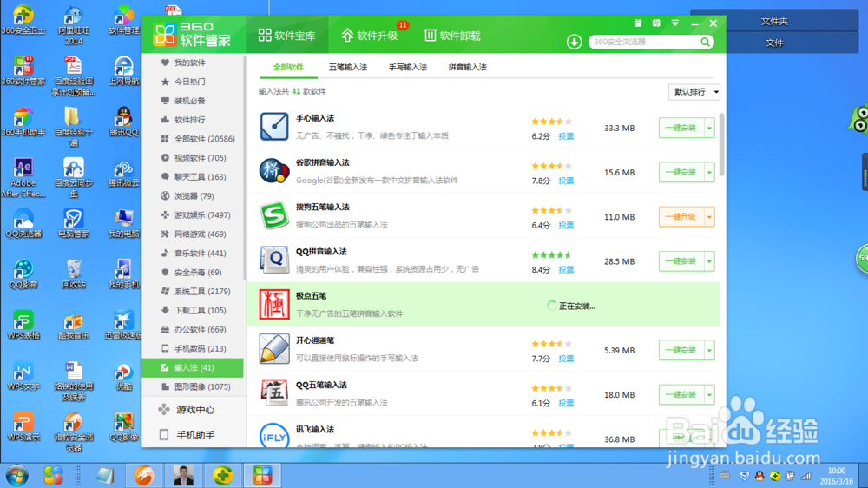Switch to 手写输入法 filter tab
Viewport: 868px width, 488px height.
(x=407, y=67)
